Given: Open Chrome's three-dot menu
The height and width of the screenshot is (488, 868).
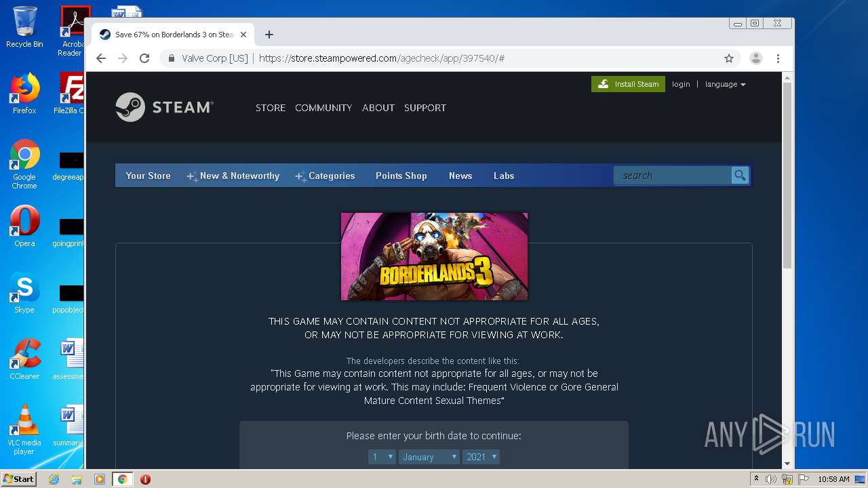Looking at the screenshot, I should (x=778, y=58).
